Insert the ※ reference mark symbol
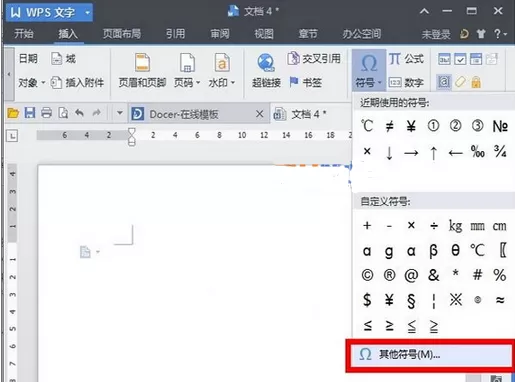 456,300
